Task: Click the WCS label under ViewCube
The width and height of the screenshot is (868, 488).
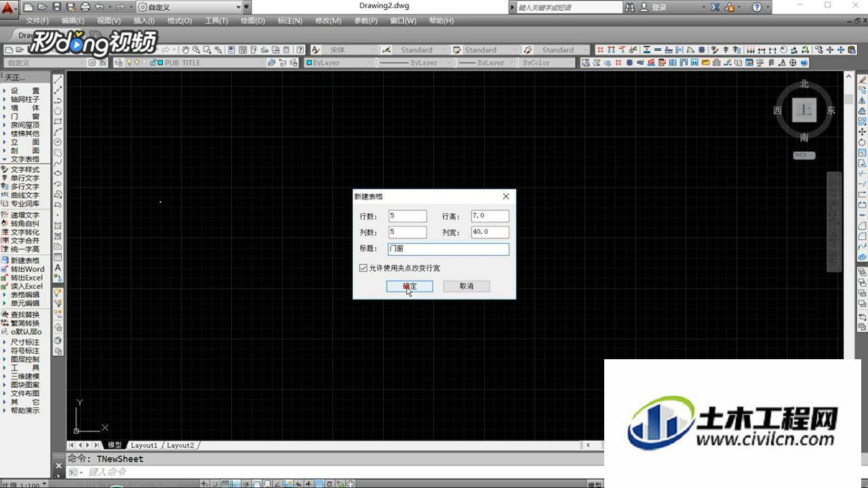Action: (804, 155)
